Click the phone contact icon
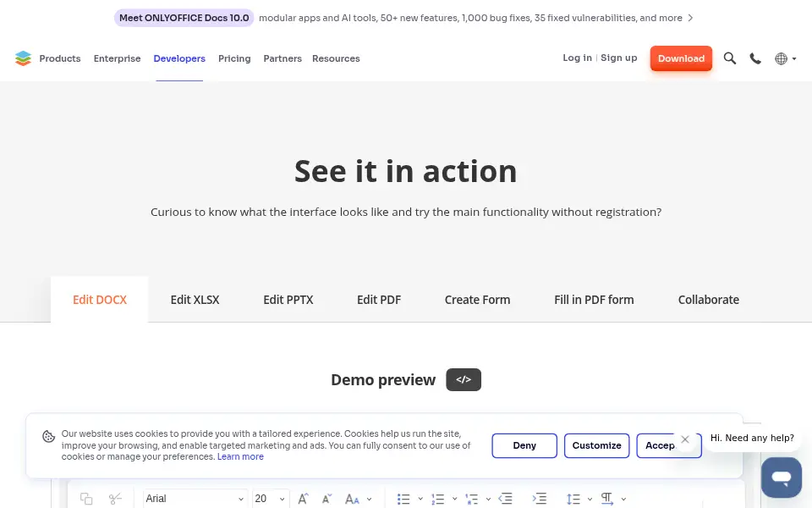The width and height of the screenshot is (812, 508). click(x=755, y=58)
